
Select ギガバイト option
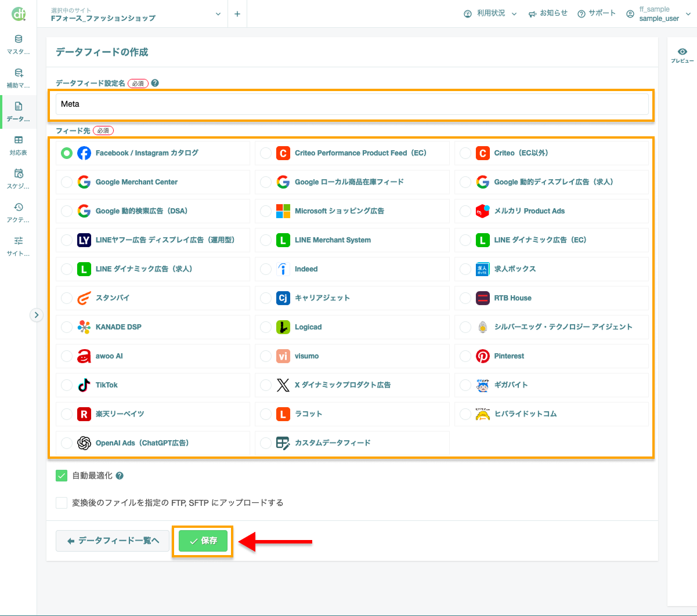(x=551, y=385)
